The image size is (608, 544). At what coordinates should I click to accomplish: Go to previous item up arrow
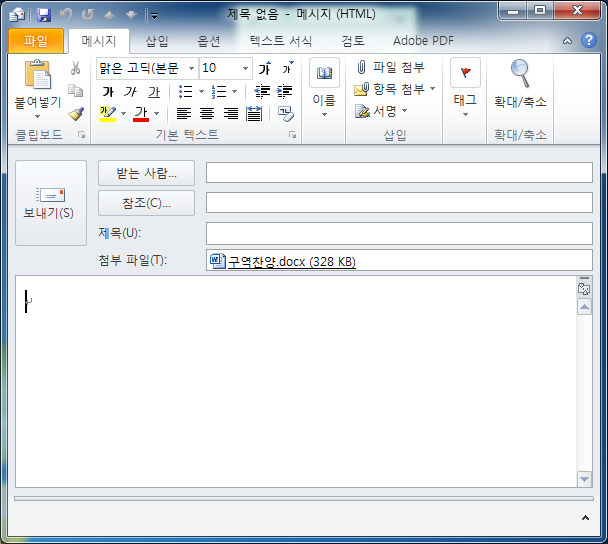click(x=110, y=15)
